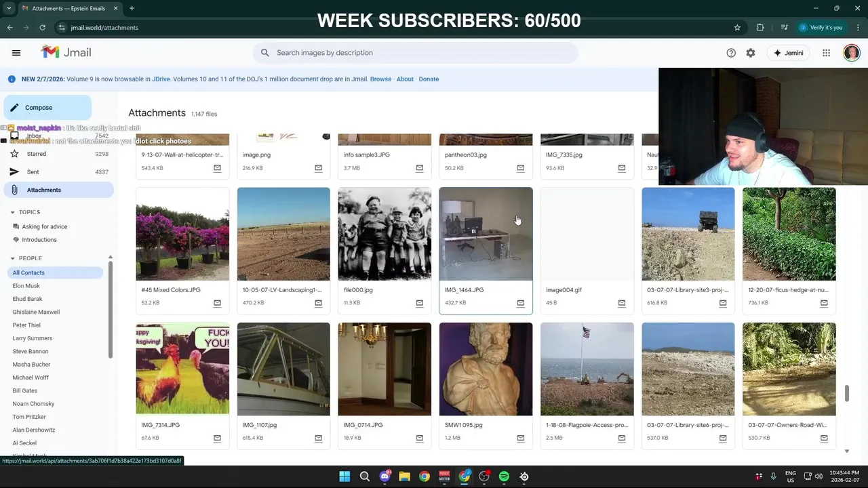Click the Donate link in the banner

tap(429, 79)
